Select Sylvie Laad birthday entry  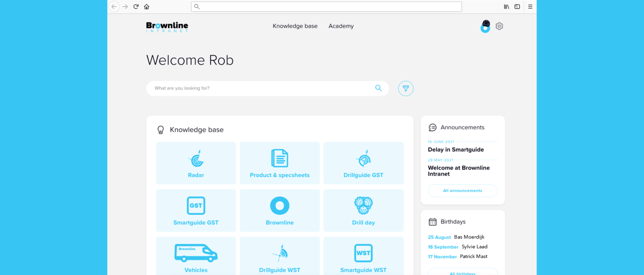[458, 247]
